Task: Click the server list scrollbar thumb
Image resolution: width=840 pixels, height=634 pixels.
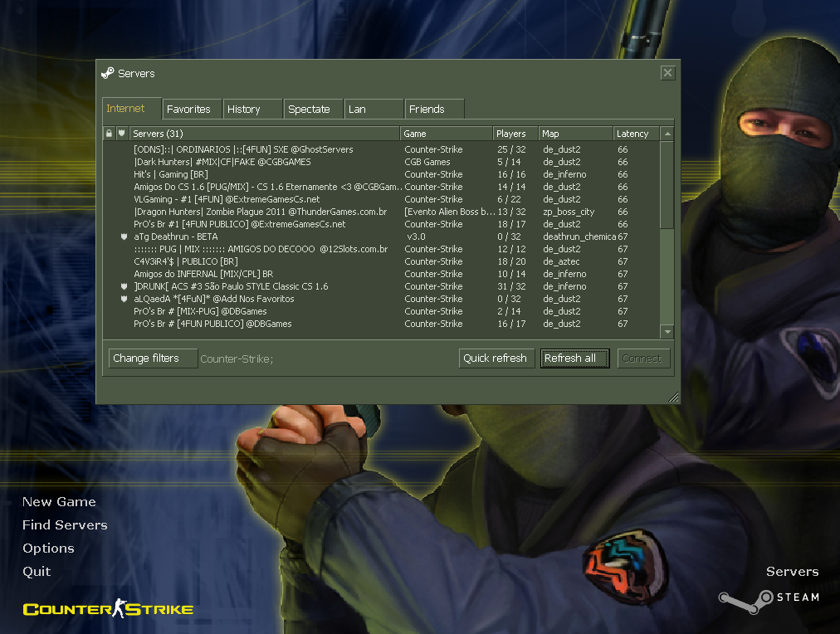Action: pos(667,185)
